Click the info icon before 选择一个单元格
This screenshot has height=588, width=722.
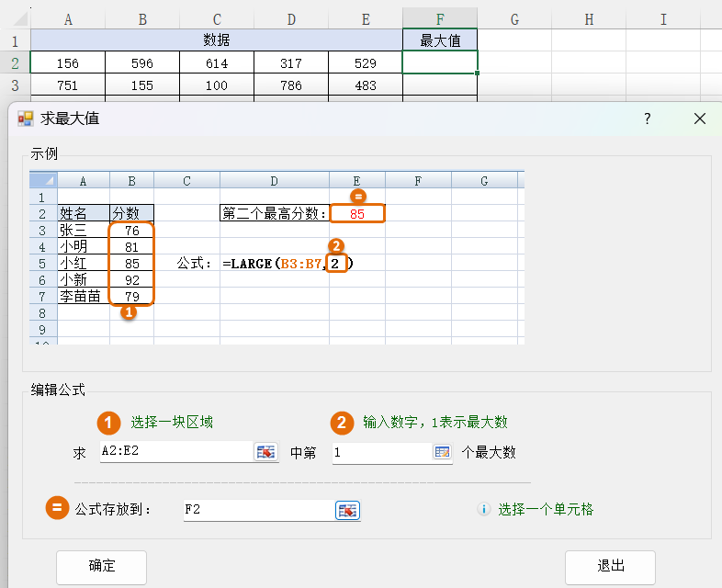tap(484, 509)
